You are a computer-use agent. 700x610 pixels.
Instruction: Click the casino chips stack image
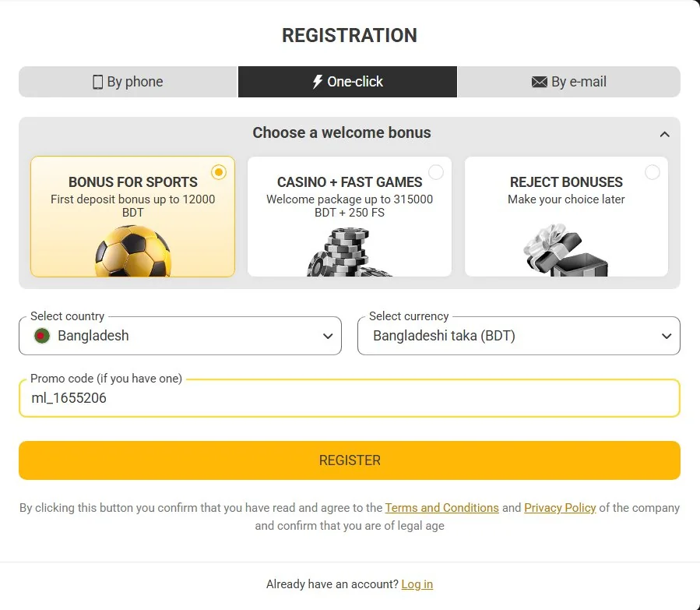(x=349, y=252)
